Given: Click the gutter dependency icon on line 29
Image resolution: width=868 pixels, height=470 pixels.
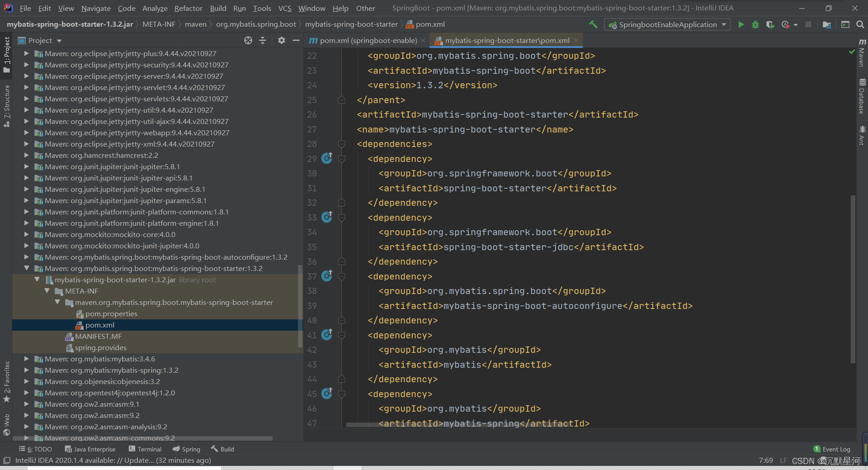Looking at the screenshot, I should coord(327,158).
